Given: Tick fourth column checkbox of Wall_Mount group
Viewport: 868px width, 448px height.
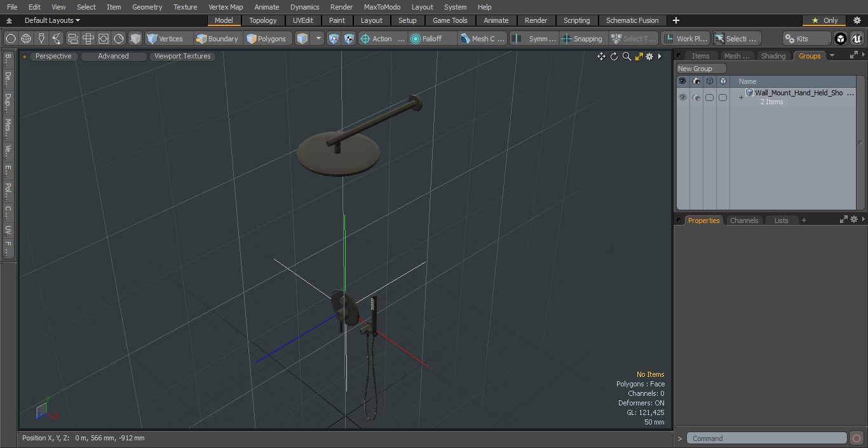Looking at the screenshot, I should (x=722, y=97).
